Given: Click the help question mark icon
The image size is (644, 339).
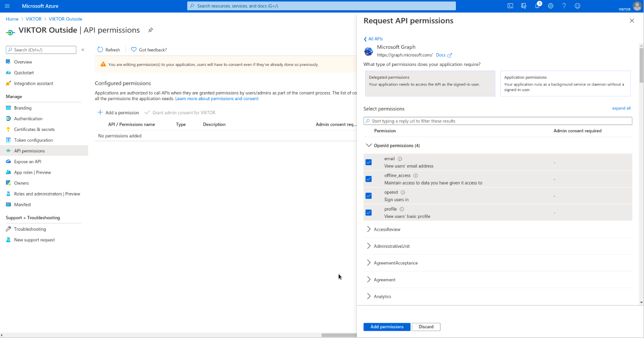Looking at the screenshot, I should [564, 6].
